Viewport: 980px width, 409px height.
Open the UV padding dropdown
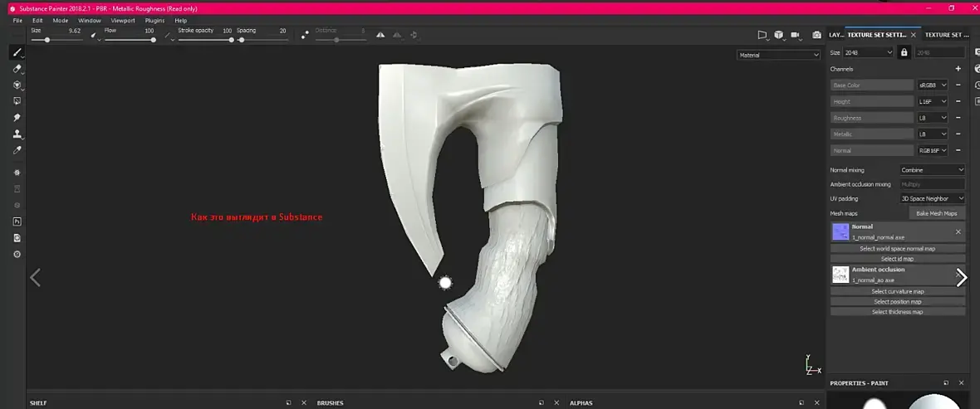click(932, 199)
